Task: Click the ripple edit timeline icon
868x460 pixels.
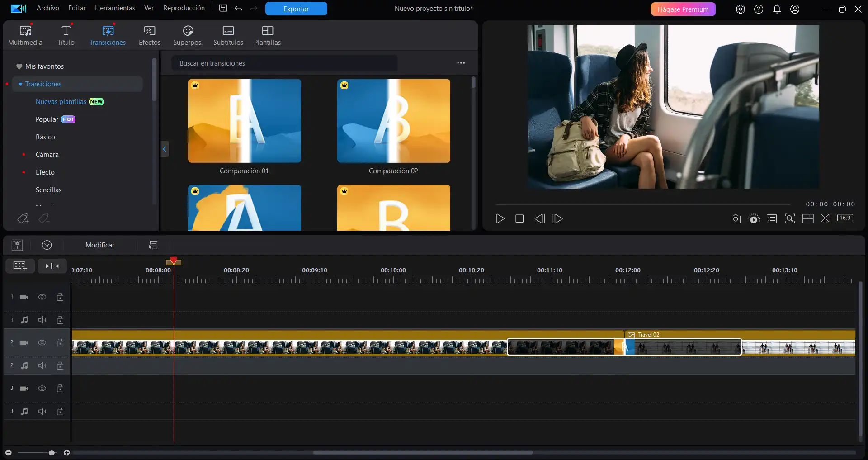Action: (52, 266)
